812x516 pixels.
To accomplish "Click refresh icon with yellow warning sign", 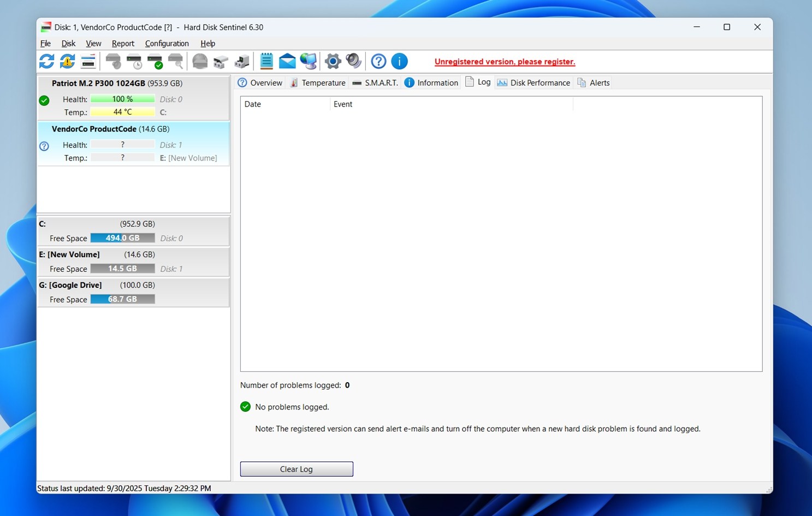I will tap(67, 61).
